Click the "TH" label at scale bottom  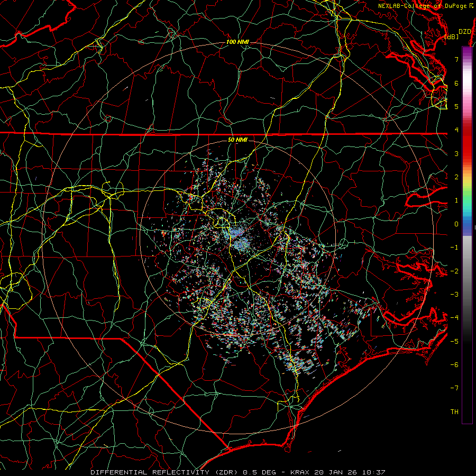click(x=454, y=412)
